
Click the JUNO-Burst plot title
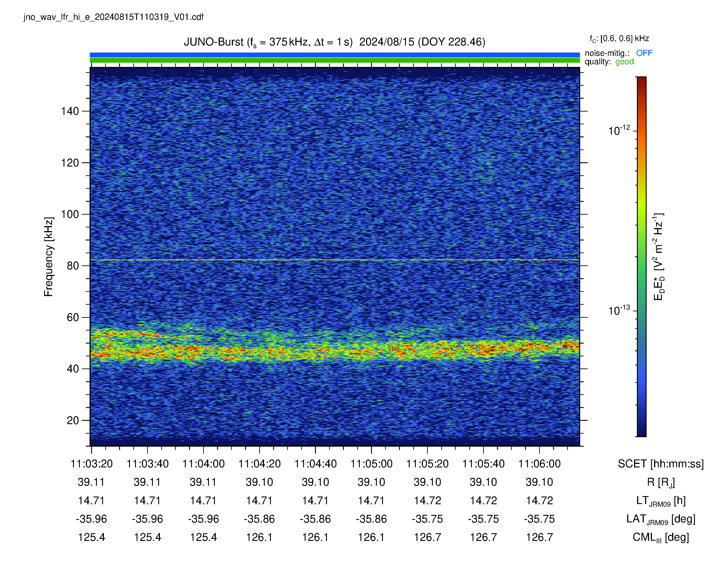tap(334, 42)
